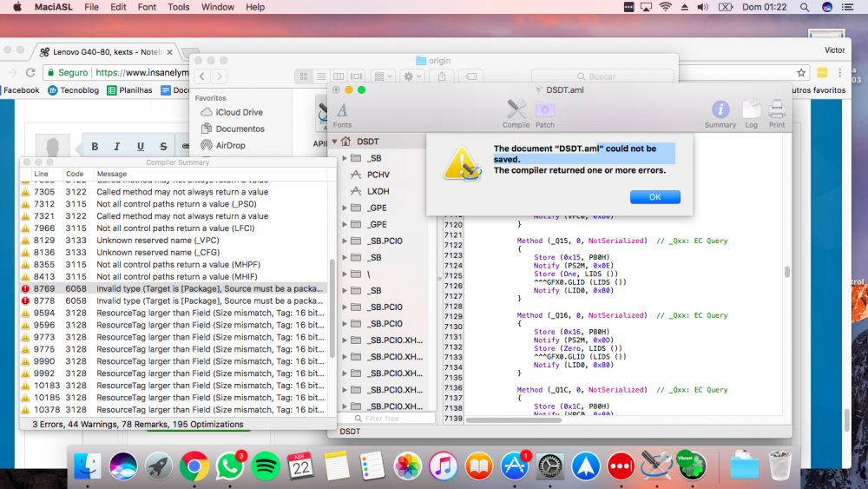Viewport: 868px width, 489px height.
Task: Expand the first _SB tree folder
Action: coord(345,158)
